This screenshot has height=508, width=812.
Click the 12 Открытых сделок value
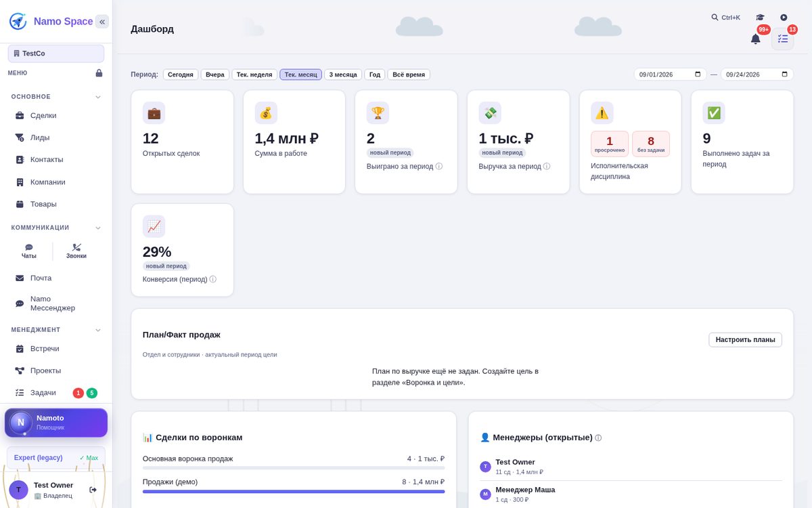click(x=151, y=138)
